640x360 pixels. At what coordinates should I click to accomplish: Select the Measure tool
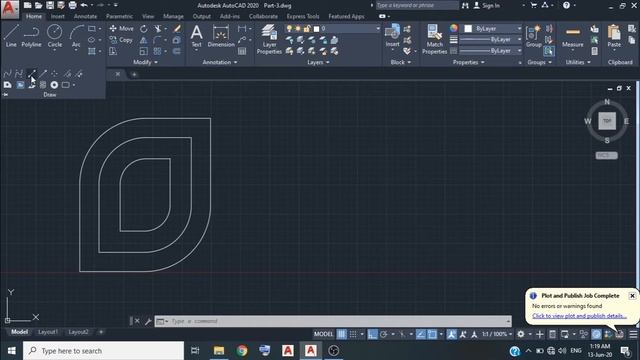pos(573,37)
